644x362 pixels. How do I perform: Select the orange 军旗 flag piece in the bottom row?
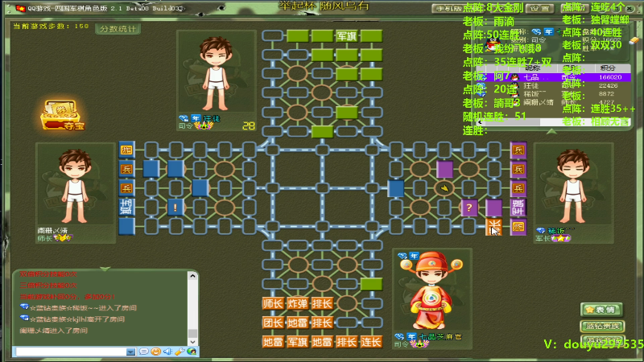[297, 342]
